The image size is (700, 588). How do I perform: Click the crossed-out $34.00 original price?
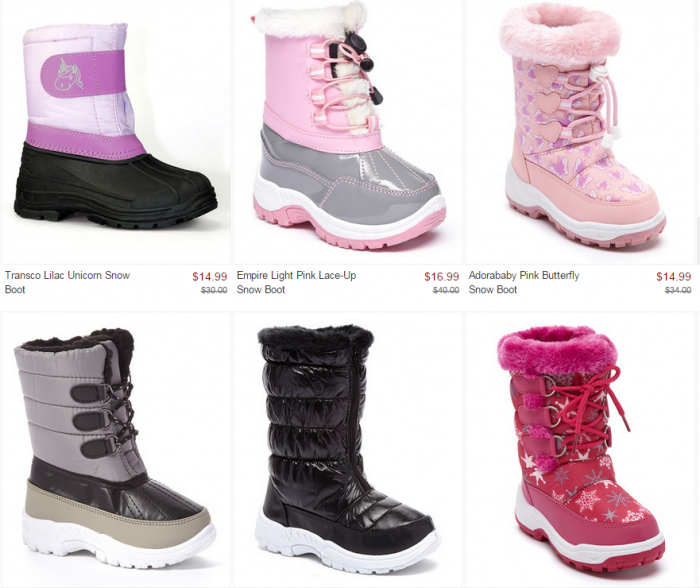tap(678, 290)
